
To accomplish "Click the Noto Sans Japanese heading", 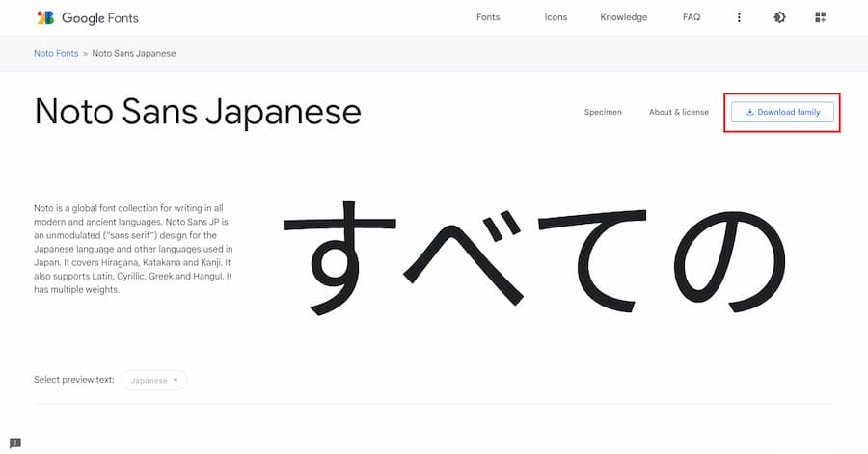I will click(198, 112).
